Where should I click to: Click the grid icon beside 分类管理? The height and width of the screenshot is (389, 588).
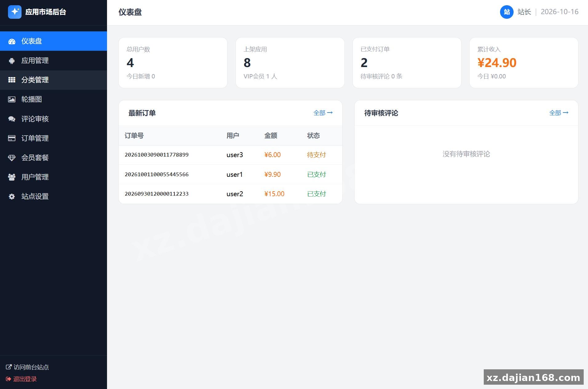12,80
